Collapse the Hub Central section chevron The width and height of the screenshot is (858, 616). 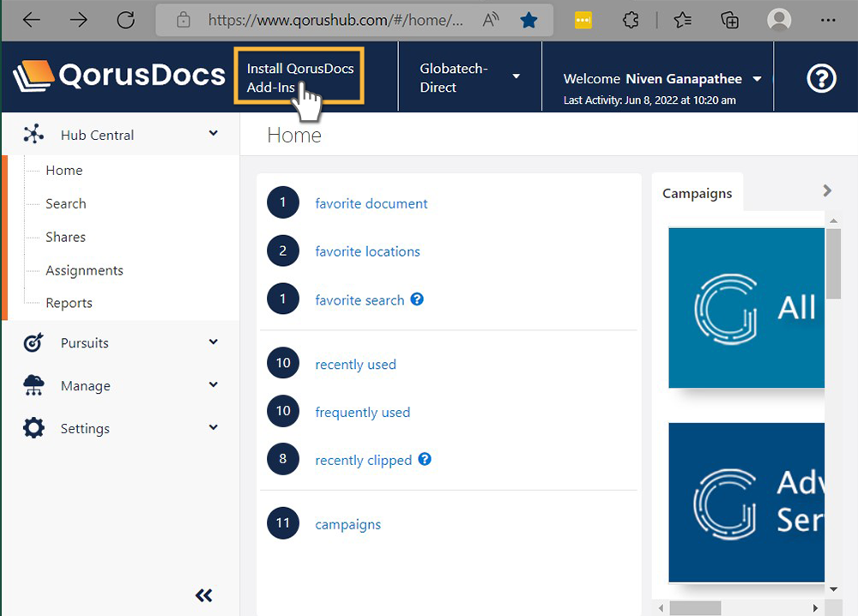[x=214, y=133]
